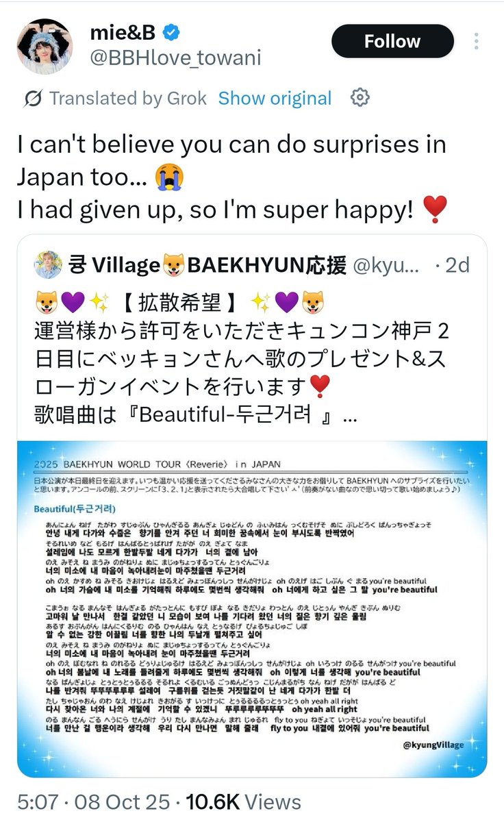
Task: Click the Grok translation icon
Action: pos(31,99)
